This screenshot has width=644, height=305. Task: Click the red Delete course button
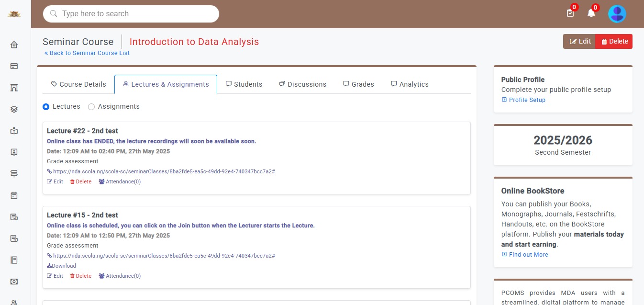click(x=614, y=42)
